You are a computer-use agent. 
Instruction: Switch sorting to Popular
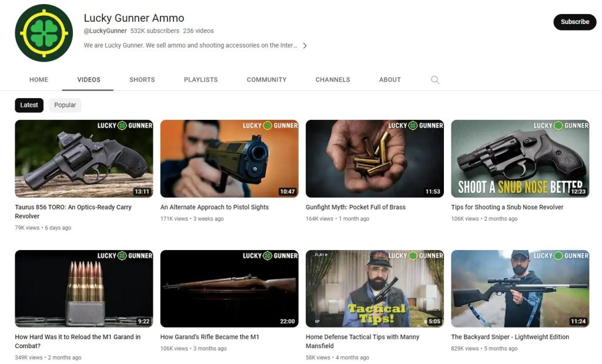[x=65, y=105]
